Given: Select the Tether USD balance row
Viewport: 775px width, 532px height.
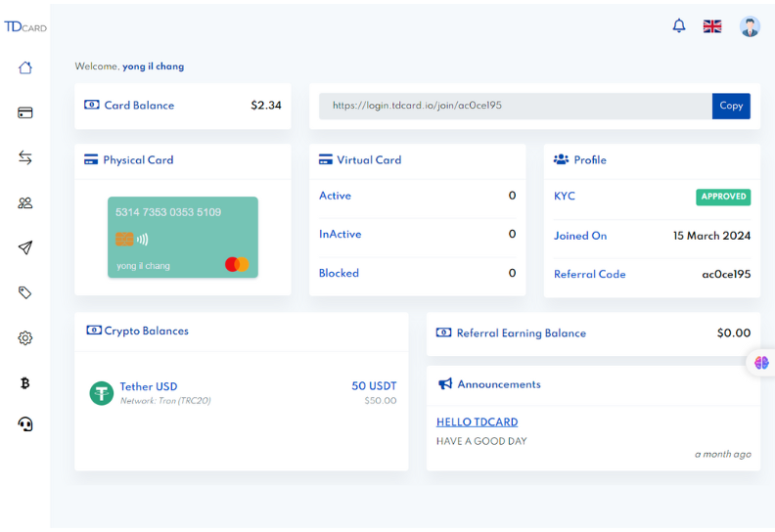Looking at the screenshot, I should (242, 393).
